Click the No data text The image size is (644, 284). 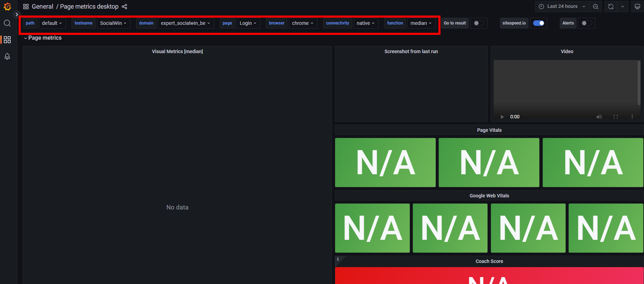[x=177, y=207]
